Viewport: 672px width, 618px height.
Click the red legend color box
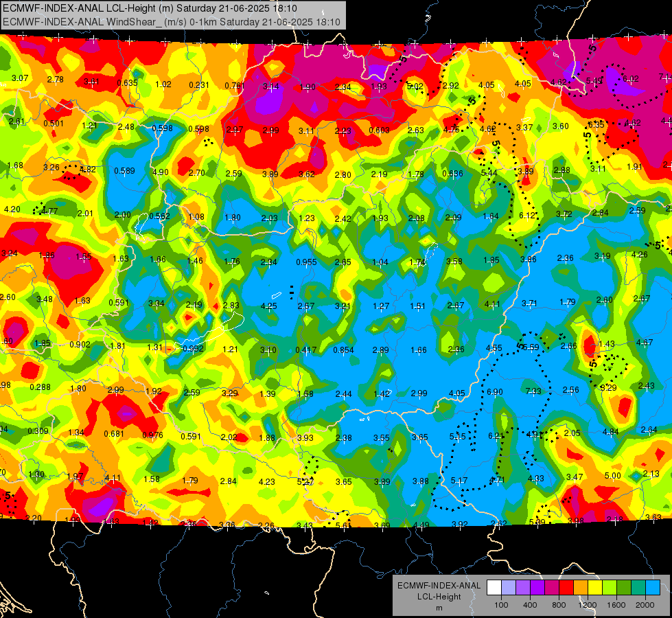566,588
